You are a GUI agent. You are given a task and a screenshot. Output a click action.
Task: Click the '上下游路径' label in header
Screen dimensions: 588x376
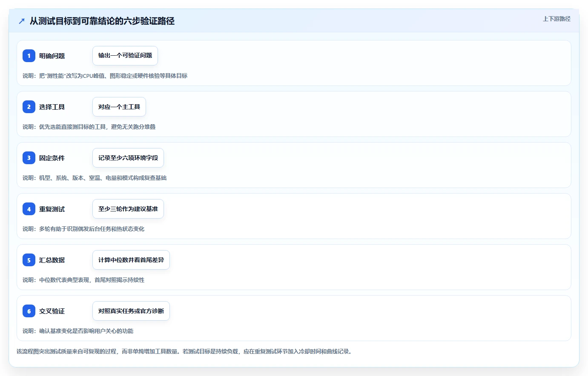pos(556,19)
